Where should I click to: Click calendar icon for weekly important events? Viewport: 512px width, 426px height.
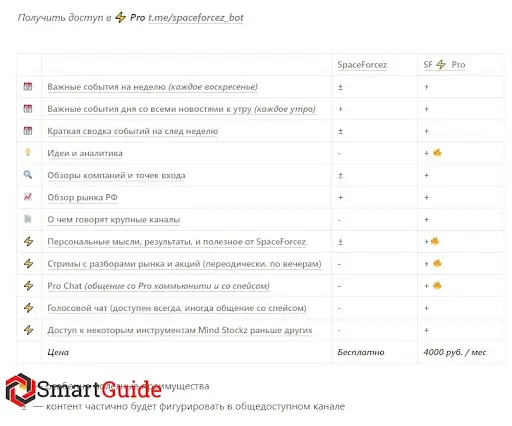coord(28,87)
